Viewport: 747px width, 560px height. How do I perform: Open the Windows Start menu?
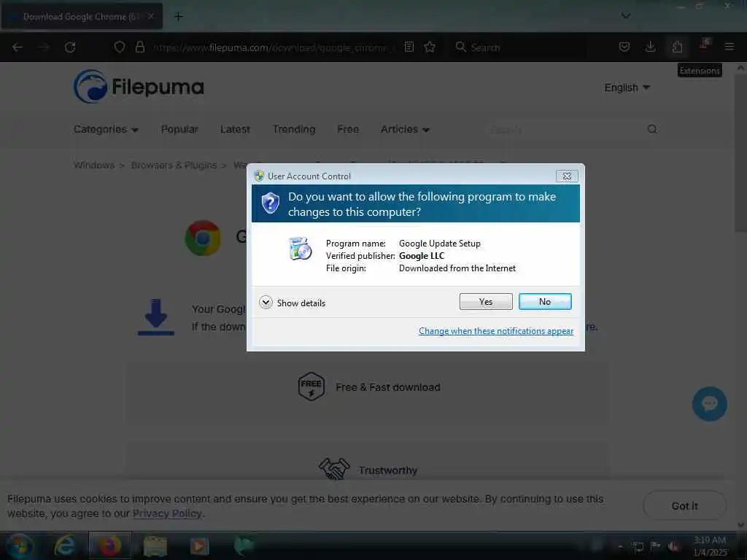click(20, 546)
